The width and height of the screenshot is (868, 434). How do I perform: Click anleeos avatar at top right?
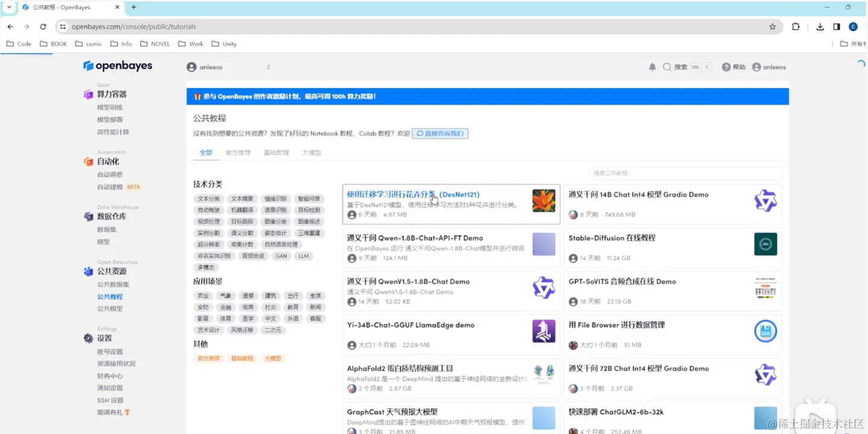click(756, 67)
